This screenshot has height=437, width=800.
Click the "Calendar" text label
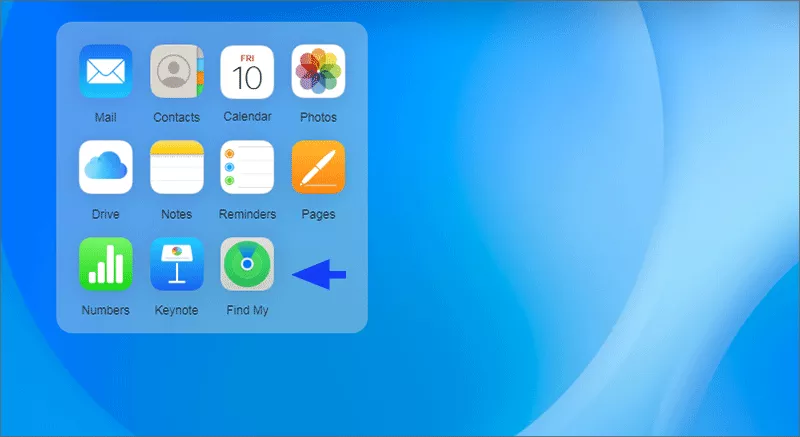coord(247,117)
